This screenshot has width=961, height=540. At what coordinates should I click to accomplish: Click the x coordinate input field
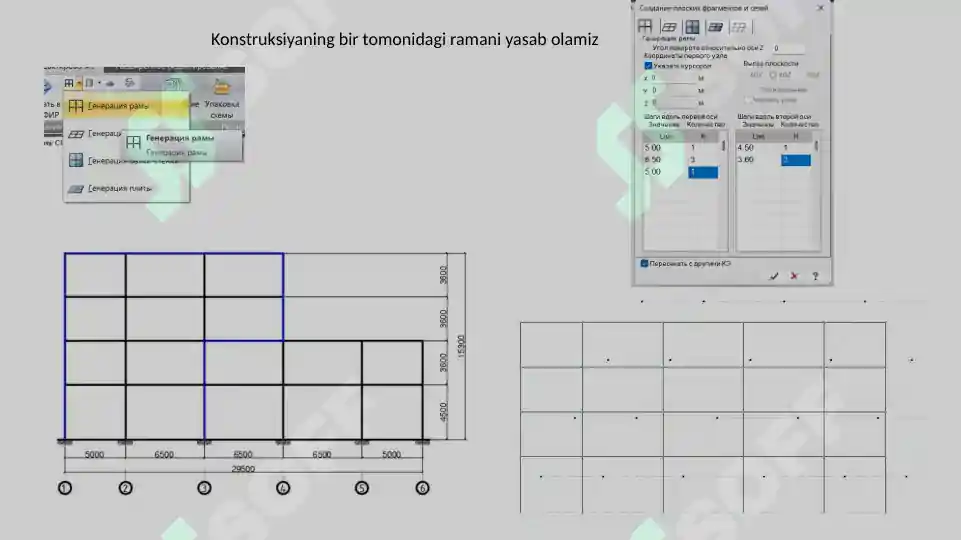click(673, 78)
